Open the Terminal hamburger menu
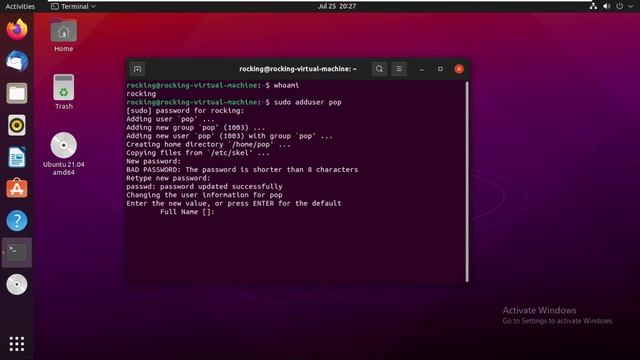The width and height of the screenshot is (640, 360). pyautogui.click(x=399, y=69)
